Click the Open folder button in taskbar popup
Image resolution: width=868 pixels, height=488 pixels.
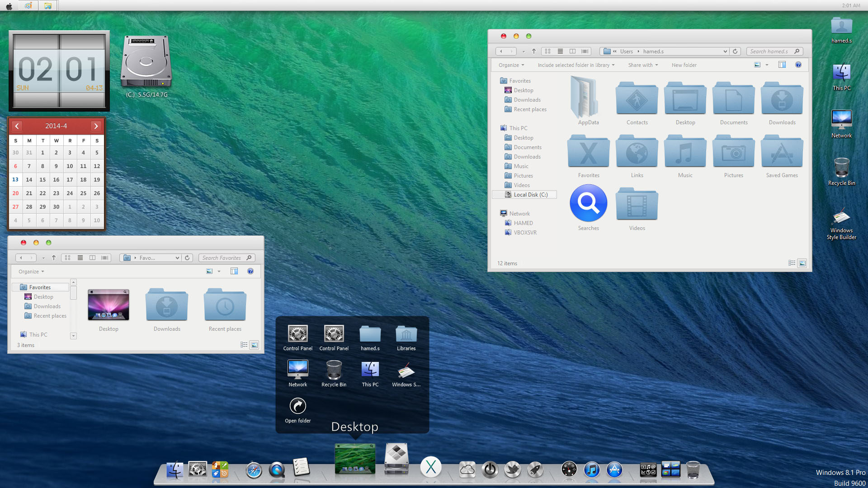point(297,406)
